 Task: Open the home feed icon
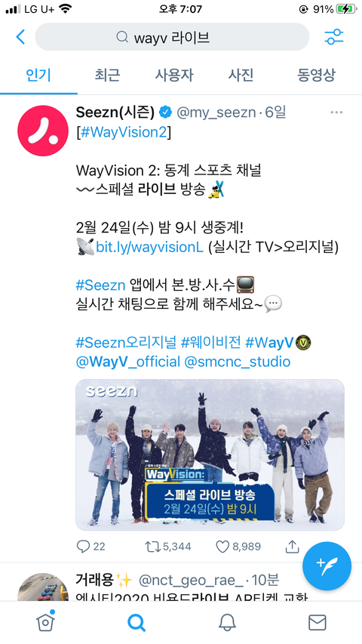click(45, 622)
